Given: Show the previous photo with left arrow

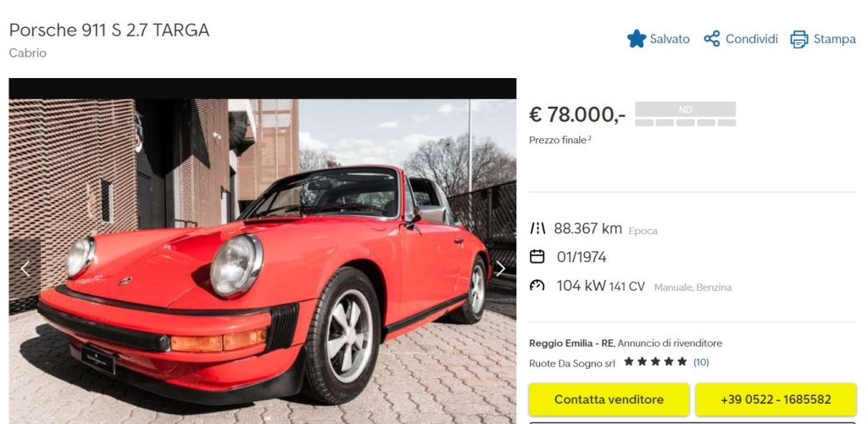Looking at the screenshot, I should tap(25, 269).
